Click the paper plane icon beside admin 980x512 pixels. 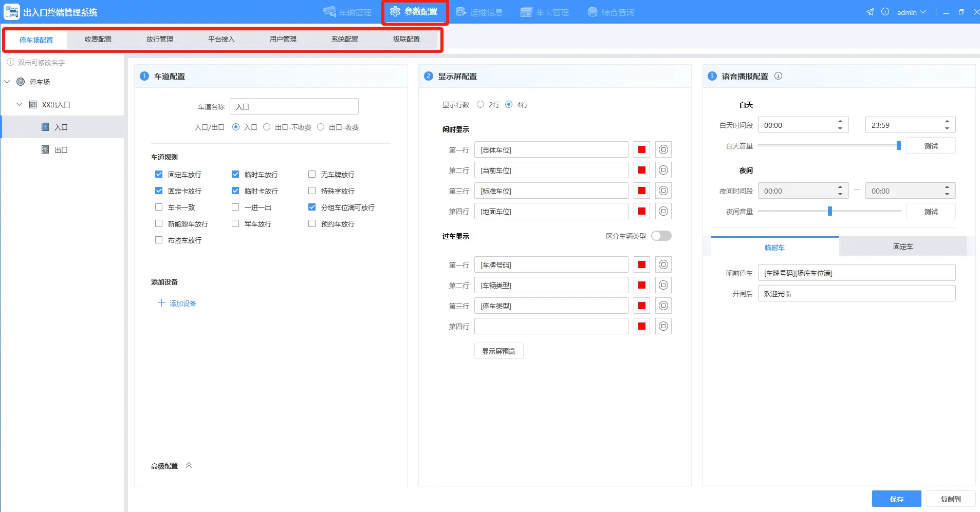pyautogui.click(x=870, y=12)
